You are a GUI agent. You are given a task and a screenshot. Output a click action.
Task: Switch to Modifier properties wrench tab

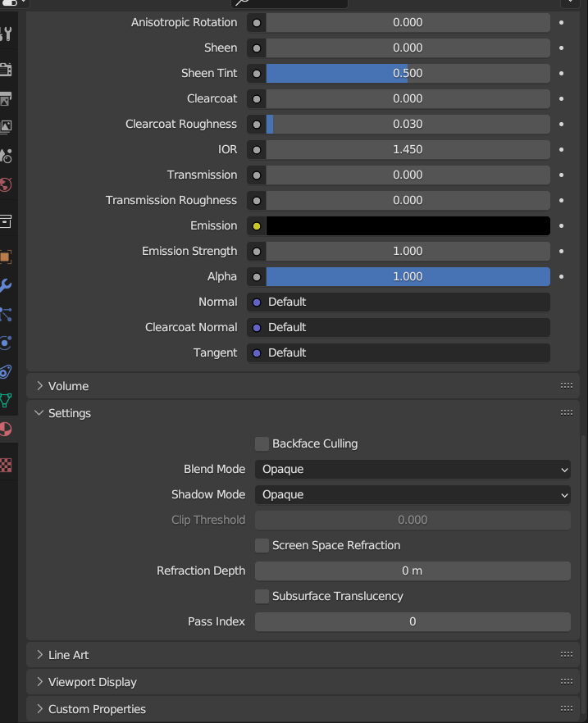tap(6, 285)
